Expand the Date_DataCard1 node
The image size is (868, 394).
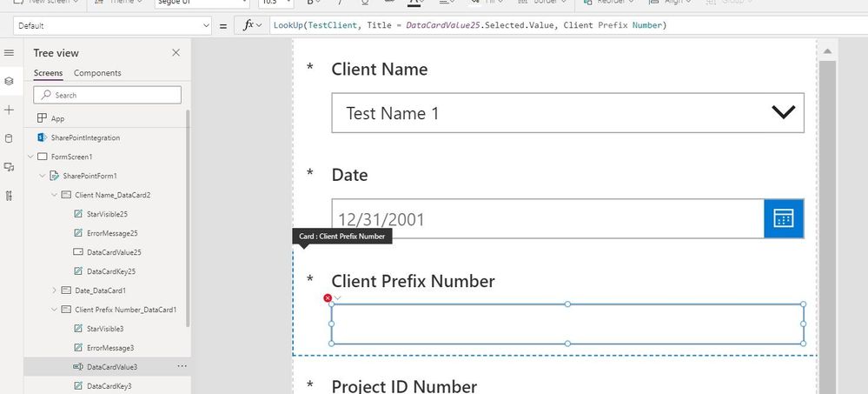coord(54,290)
